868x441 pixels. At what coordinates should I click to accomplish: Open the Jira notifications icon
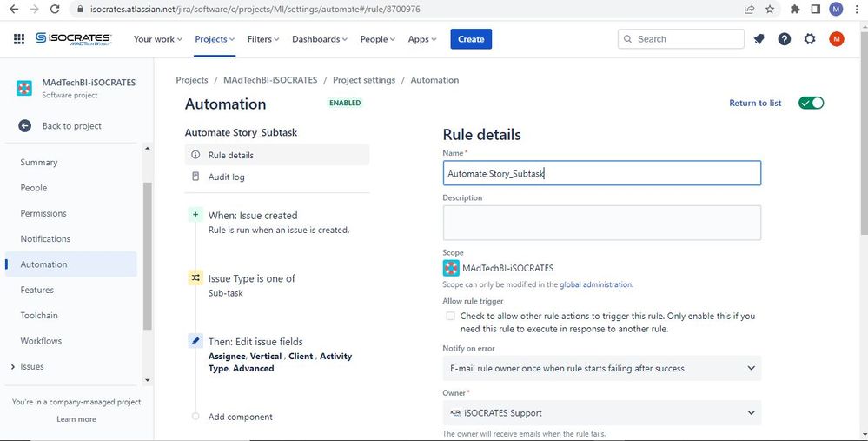pos(759,39)
